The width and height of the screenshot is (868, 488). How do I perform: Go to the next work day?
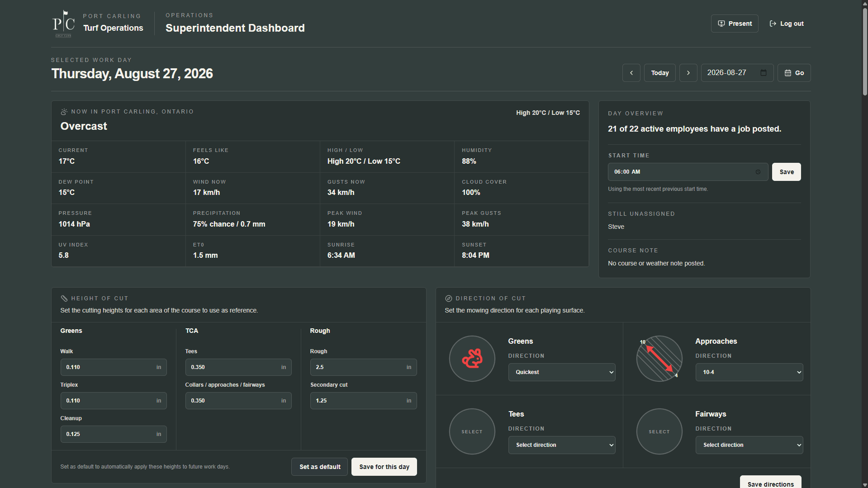688,73
